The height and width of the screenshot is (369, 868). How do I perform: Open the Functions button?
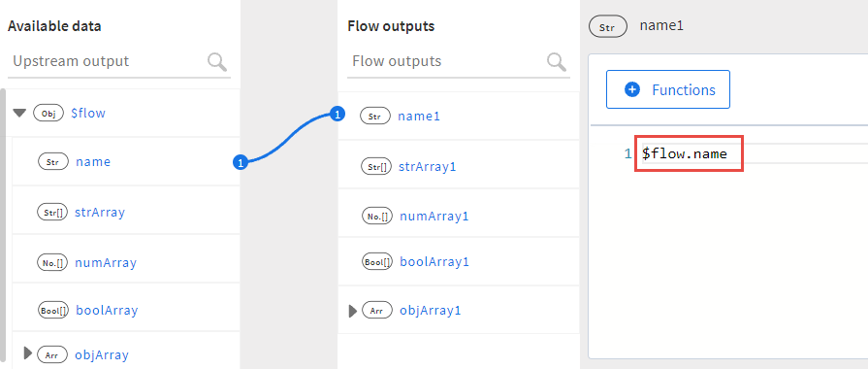coord(668,89)
